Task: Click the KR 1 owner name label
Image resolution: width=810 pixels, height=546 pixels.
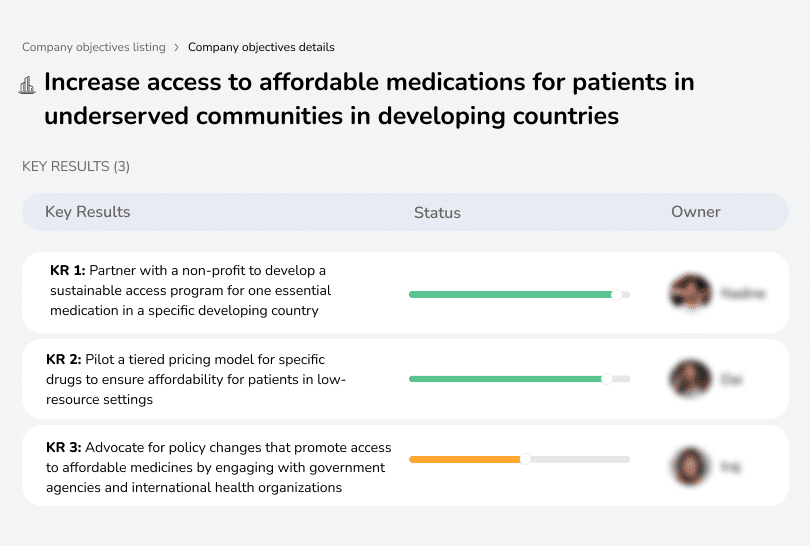Action: point(743,294)
